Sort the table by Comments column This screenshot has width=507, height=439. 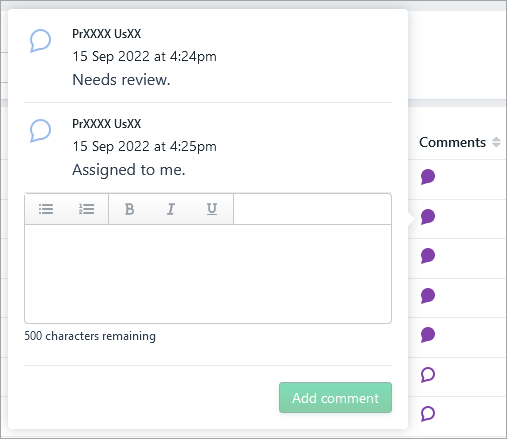click(496, 142)
